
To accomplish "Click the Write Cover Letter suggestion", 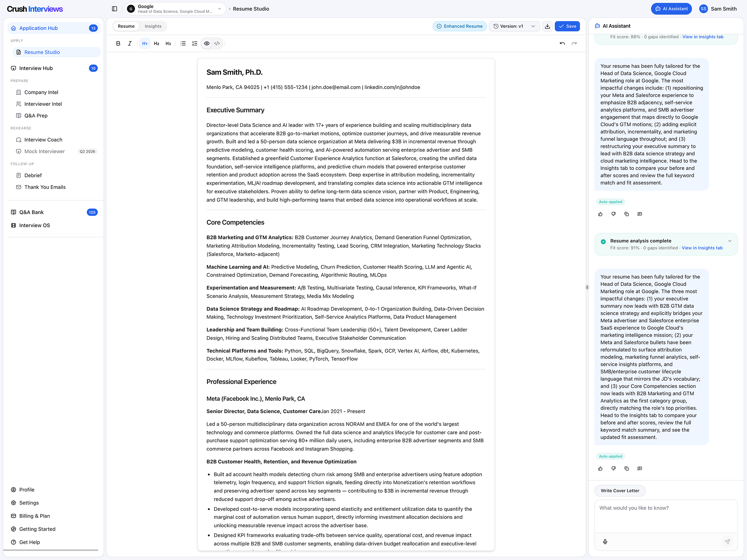I will (620, 491).
